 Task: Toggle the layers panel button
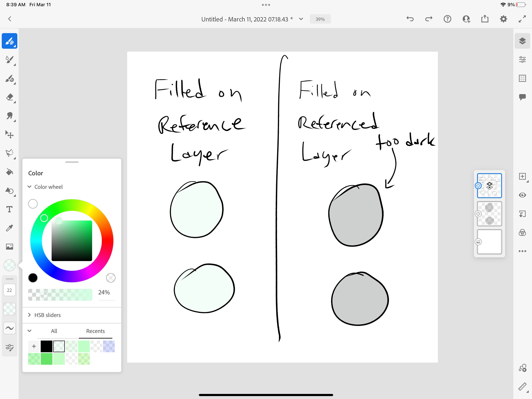(x=522, y=41)
